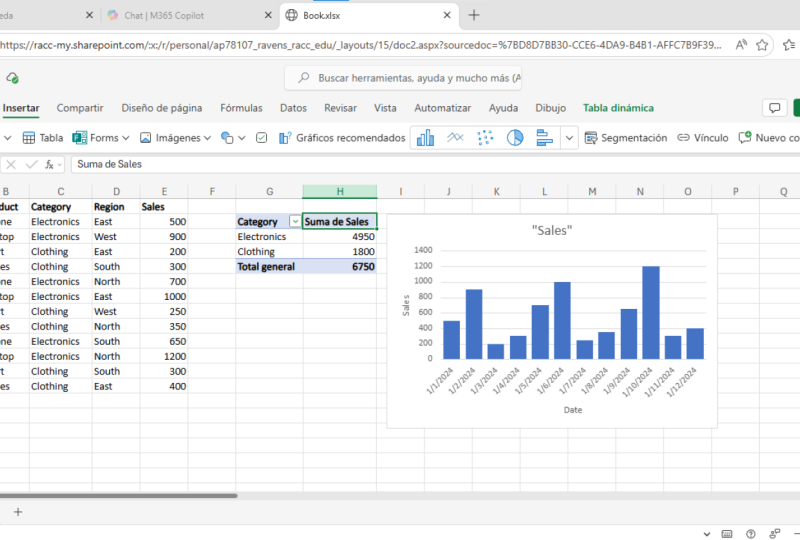
Task: Select pivot cell with value 1800
Action: click(x=340, y=252)
